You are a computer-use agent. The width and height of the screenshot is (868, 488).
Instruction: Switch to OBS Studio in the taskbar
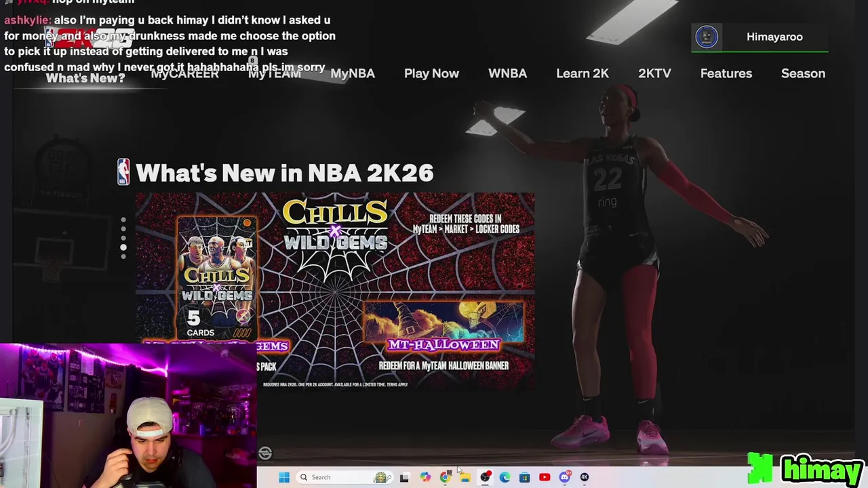pos(485,477)
